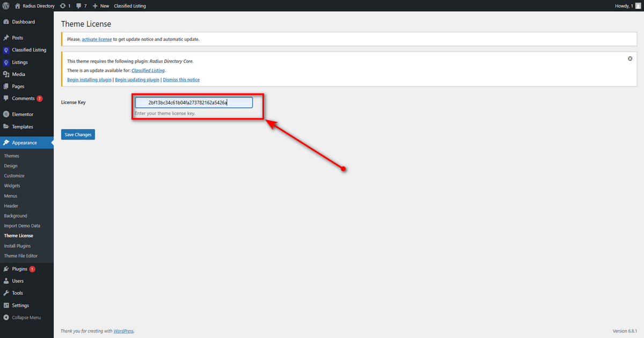The height and width of the screenshot is (338, 644).
Task: Click the Listings sidebar icon
Action: pyautogui.click(x=6, y=62)
